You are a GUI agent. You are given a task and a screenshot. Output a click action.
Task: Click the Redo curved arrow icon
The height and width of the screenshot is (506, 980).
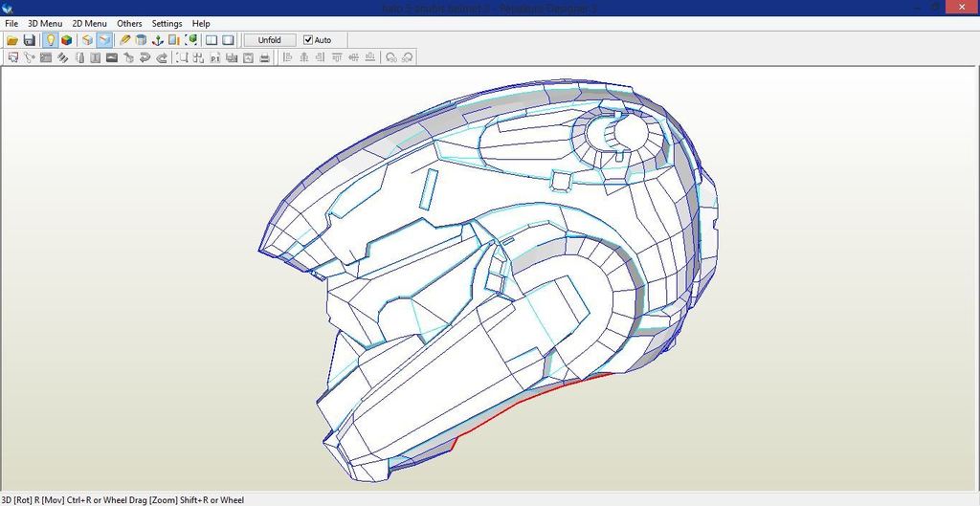point(161,58)
